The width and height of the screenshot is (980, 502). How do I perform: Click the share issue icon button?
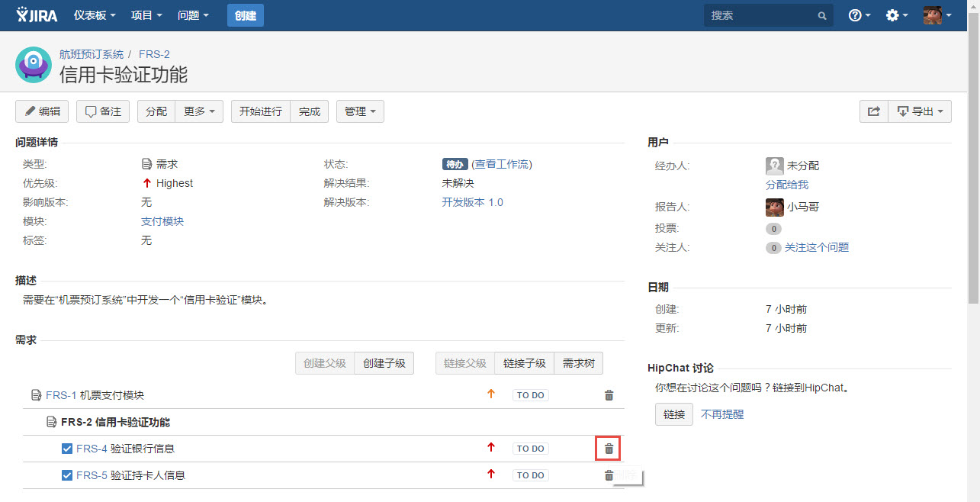coord(874,111)
